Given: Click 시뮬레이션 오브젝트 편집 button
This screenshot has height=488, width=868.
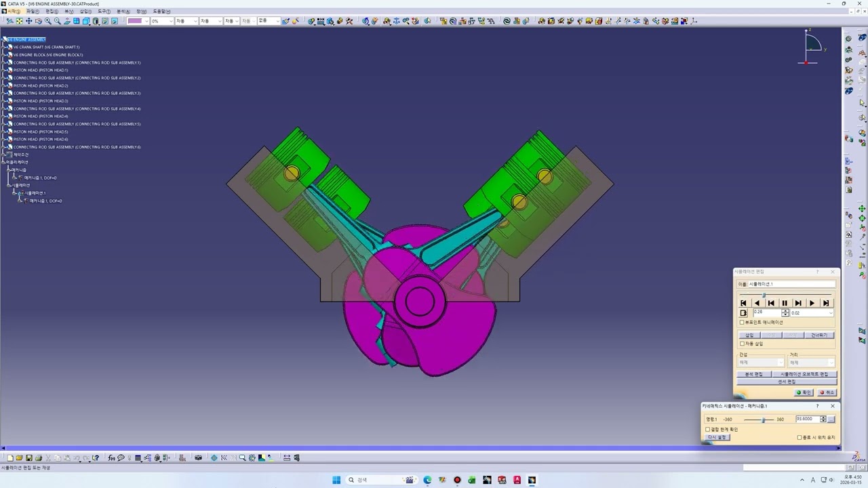Looking at the screenshot, I should pyautogui.click(x=804, y=374).
